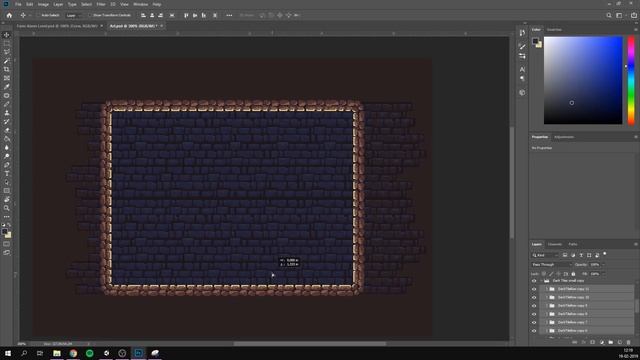The height and width of the screenshot is (360, 640).
Task: Select the Rectangle shape tool
Action: click(7, 191)
